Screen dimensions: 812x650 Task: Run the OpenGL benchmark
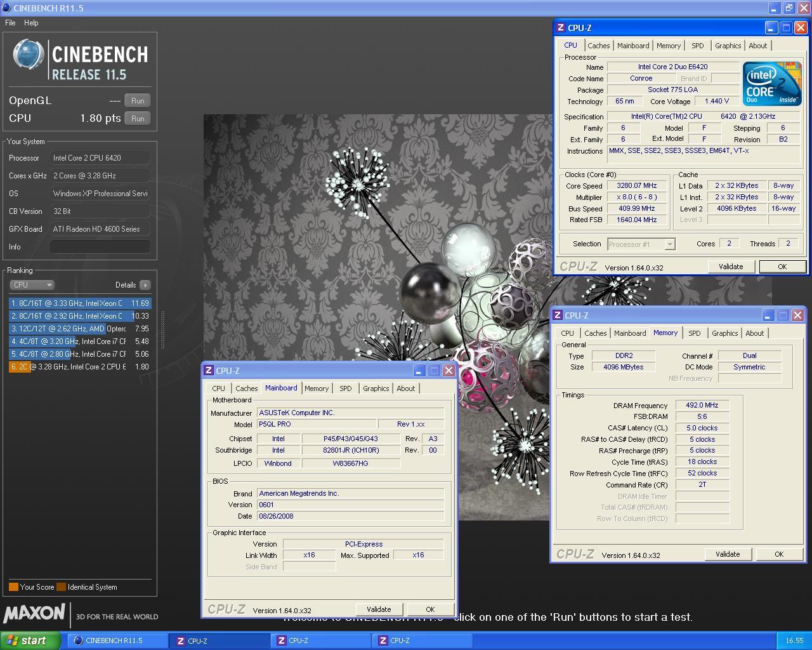(138, 100)
